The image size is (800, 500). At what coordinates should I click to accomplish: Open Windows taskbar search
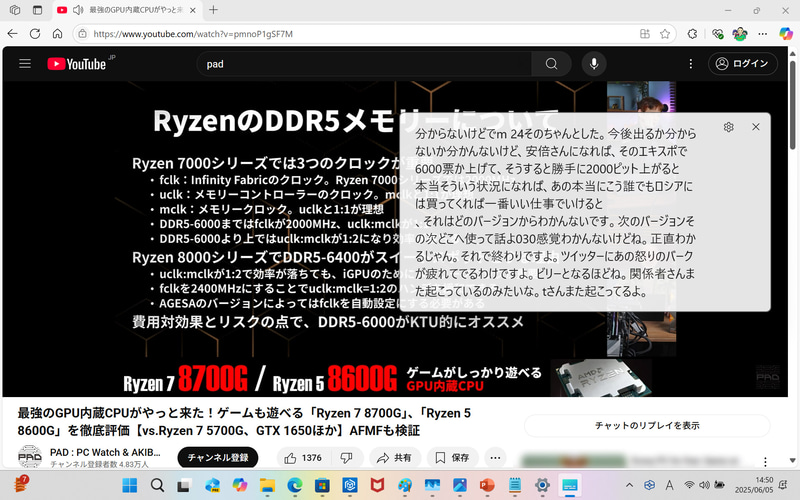(158, 485)
